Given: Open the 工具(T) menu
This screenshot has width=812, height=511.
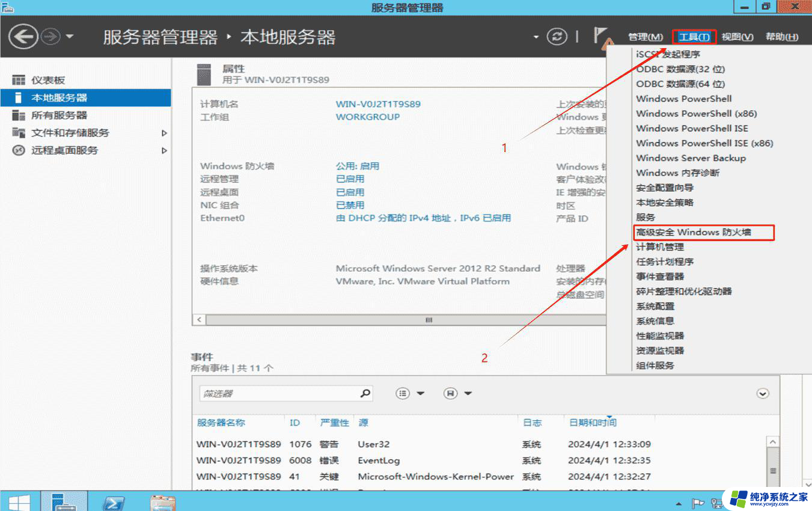Looking at the screenshot, I should coord(694,37).
